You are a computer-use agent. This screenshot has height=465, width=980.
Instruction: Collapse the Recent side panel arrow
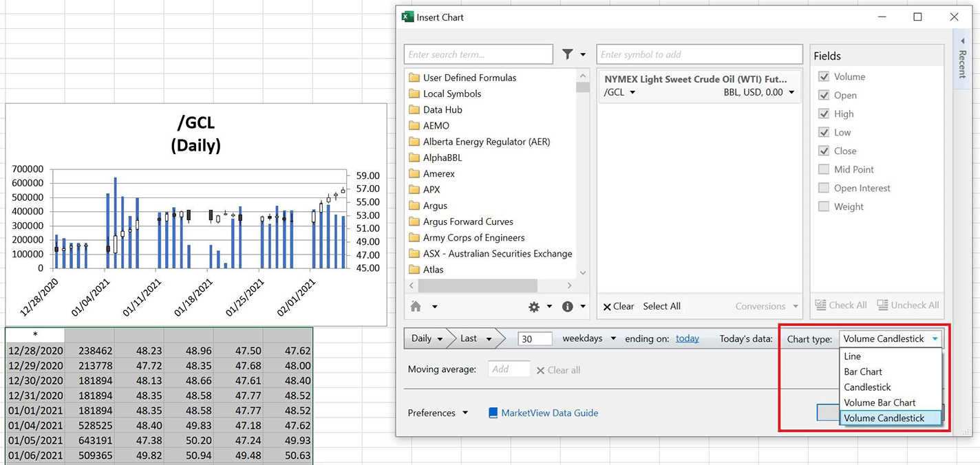pos(962,41)
